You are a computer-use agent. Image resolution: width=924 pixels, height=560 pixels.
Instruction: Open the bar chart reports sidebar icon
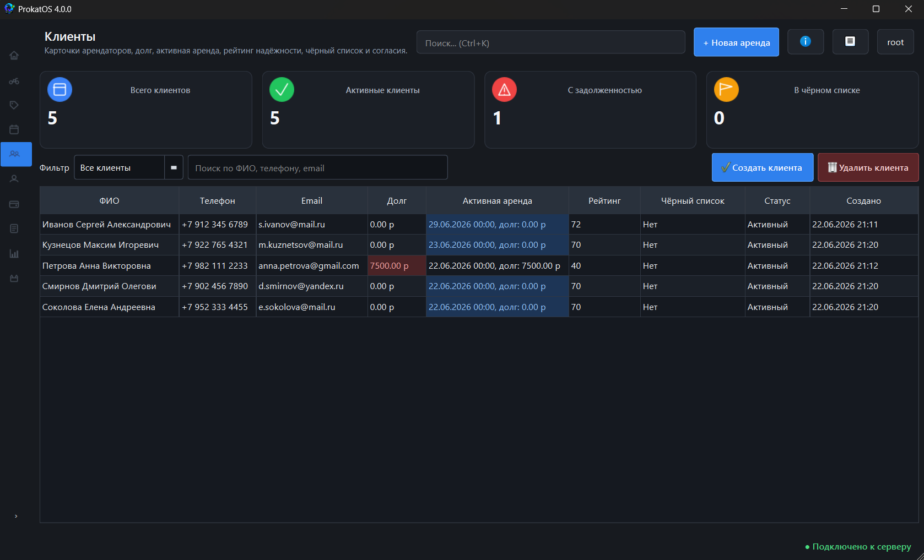14,254
